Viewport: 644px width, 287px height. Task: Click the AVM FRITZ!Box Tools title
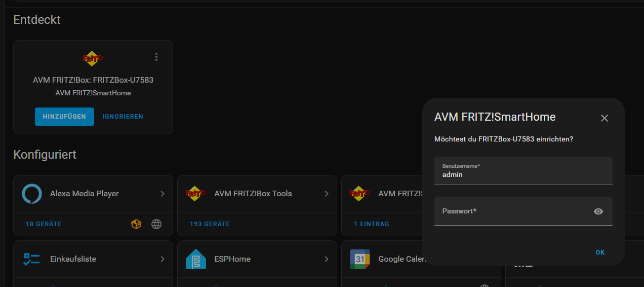click(253, 194)
